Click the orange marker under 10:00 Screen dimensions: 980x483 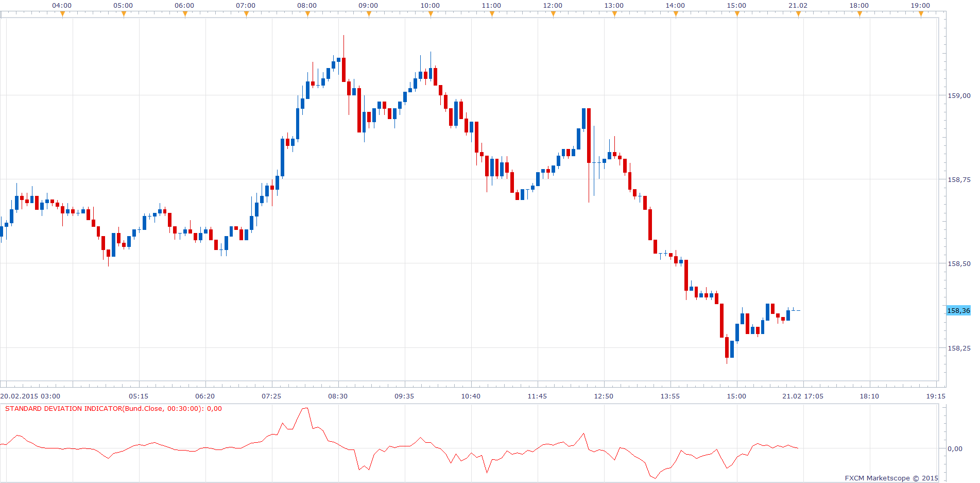coord(431,14)
